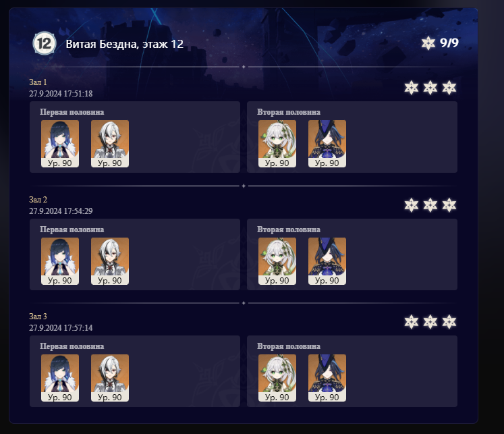Select green-eyed character in Зал 1 second half
Image resolution: width=504 pixels, height=434 pixels.
(x=277, y=144)
